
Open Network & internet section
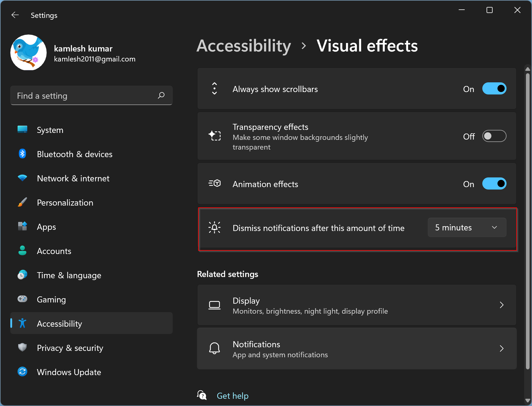(x=91, y=178)
